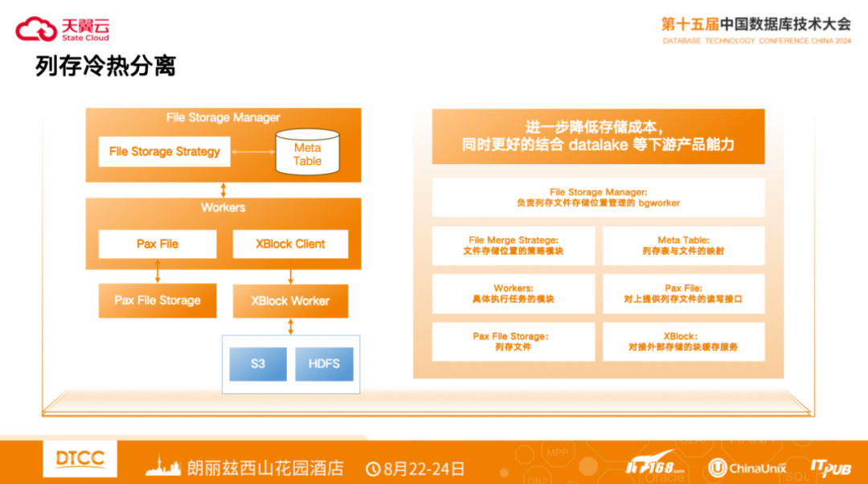Click the HDFS storage block

tap(324, 364)
